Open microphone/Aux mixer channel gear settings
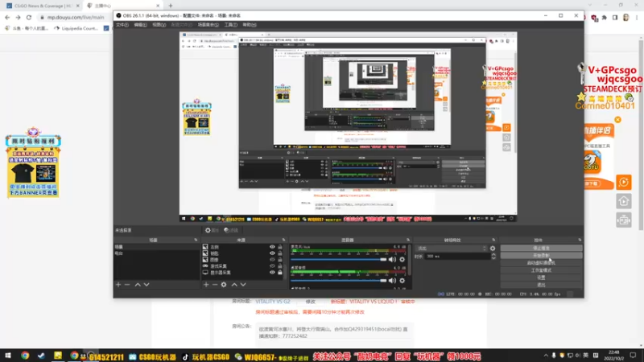The width and height of the screenshot is (644, 362). 402,259
